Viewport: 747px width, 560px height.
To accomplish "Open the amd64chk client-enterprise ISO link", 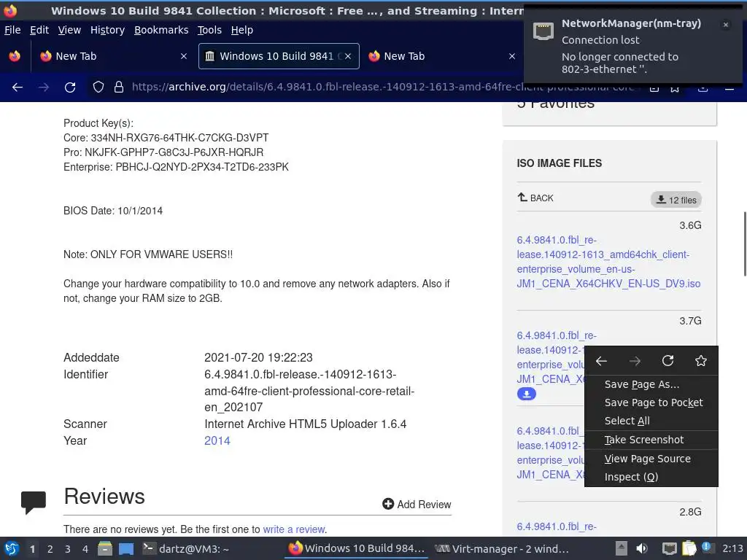I will pos(608,262).
